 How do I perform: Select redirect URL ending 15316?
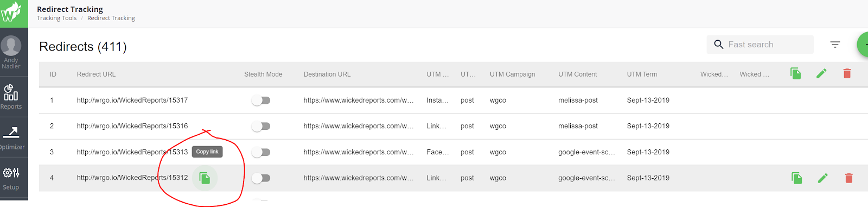coord(132,126)
